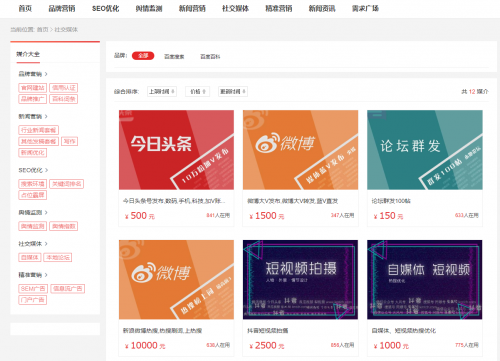This screenshot has height=361, width=500.
Task: Sort the list by 更新时间
Action: [233, 91]
